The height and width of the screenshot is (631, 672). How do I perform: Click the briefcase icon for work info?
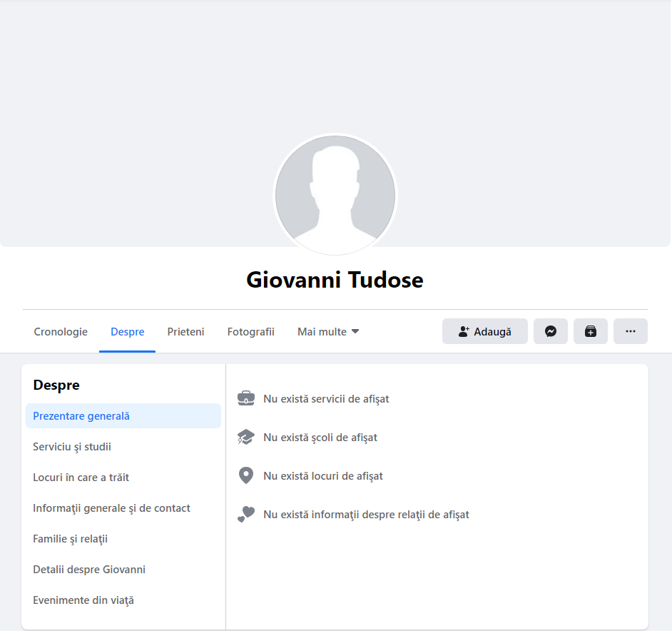click(x=246, y=398)
